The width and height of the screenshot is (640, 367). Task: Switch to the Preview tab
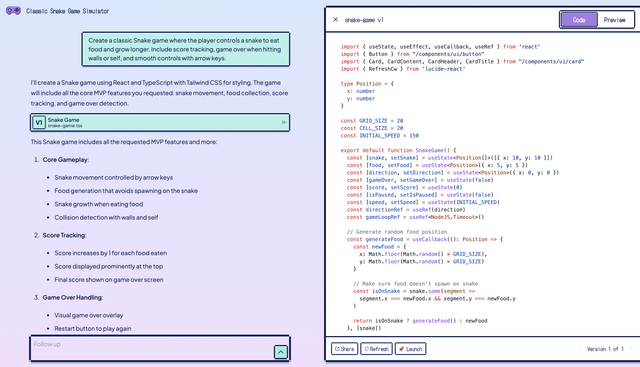pos(614,20)
